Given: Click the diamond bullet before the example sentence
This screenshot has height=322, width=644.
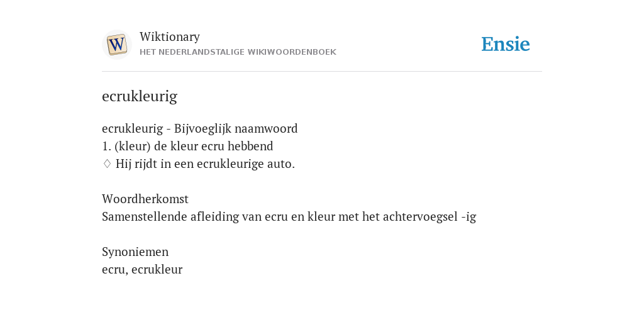Looking at the screenshot, I should [x=107, y=164].
